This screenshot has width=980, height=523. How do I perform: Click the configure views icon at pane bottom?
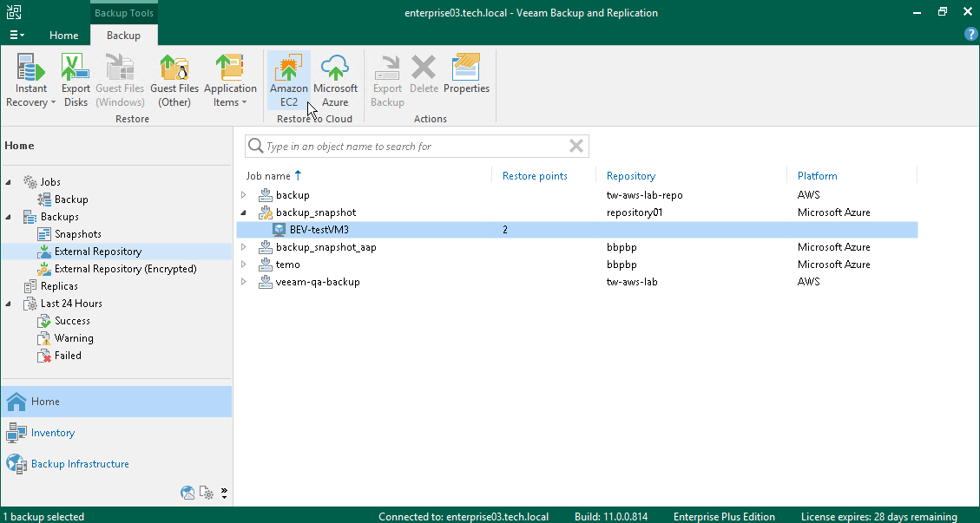point(207,493)
